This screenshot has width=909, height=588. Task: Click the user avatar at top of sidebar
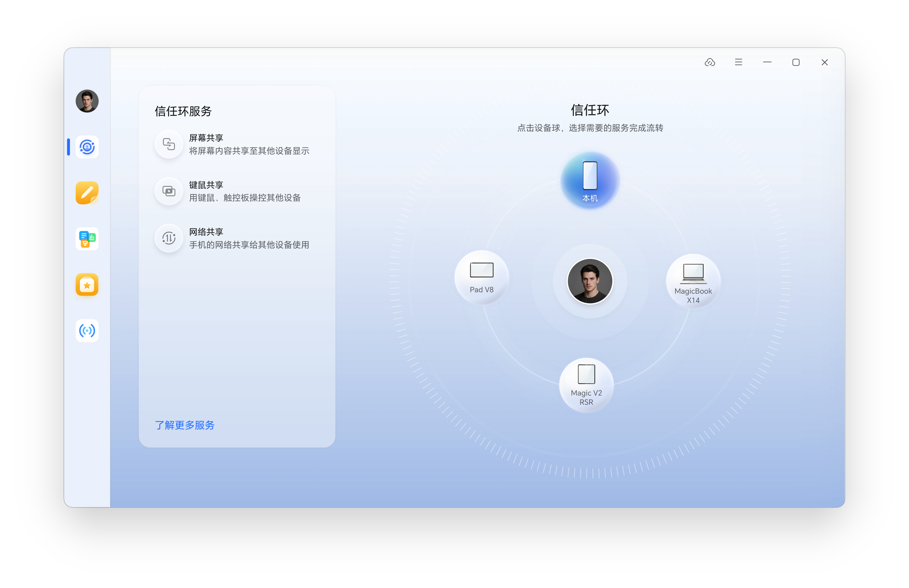[x=87, y=101]
